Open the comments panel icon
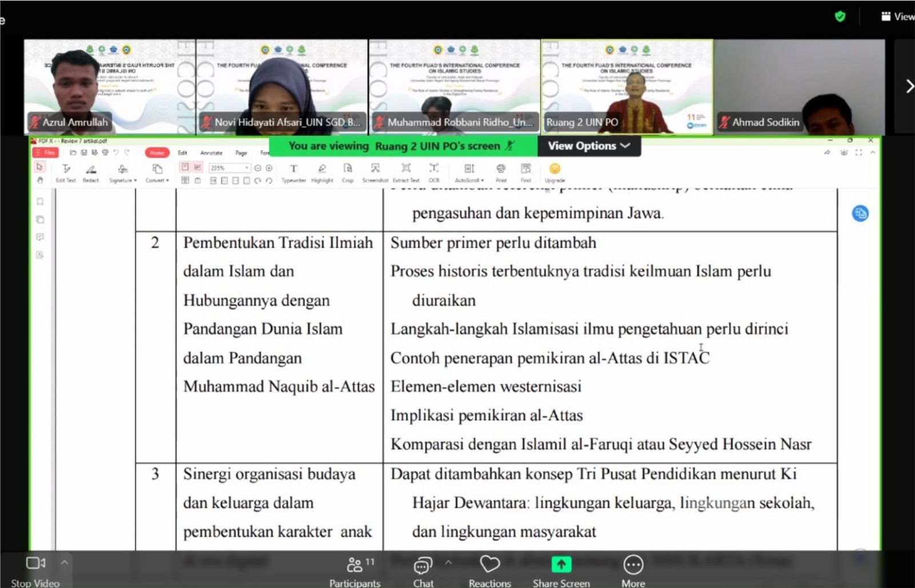 pyautogui.click(x=39, y=237)
